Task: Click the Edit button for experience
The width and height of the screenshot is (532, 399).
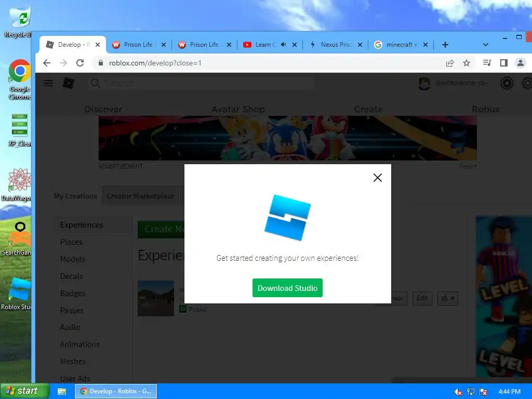Action: pos(422,298)
